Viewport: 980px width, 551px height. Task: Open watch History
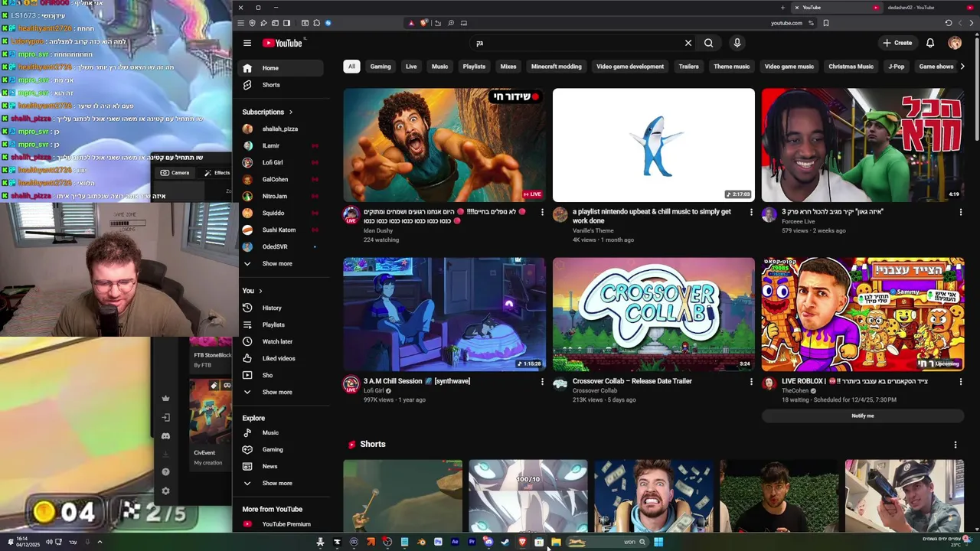281,308
